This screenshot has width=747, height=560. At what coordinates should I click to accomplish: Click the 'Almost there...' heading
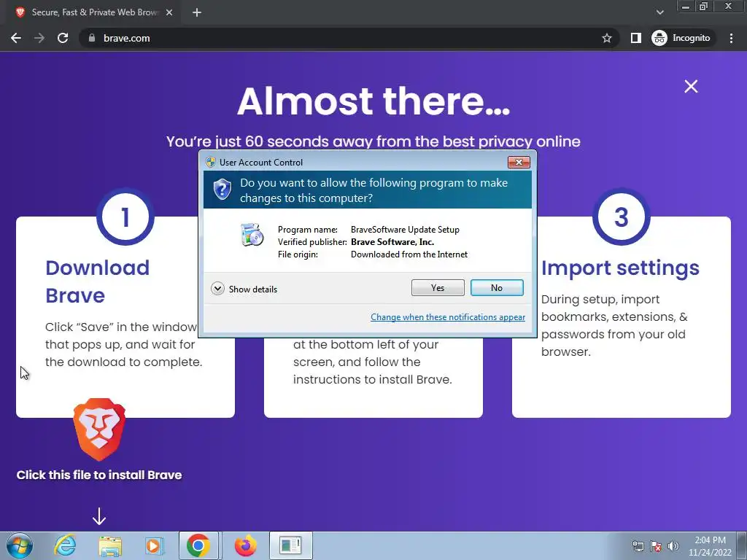coord(373,101)
